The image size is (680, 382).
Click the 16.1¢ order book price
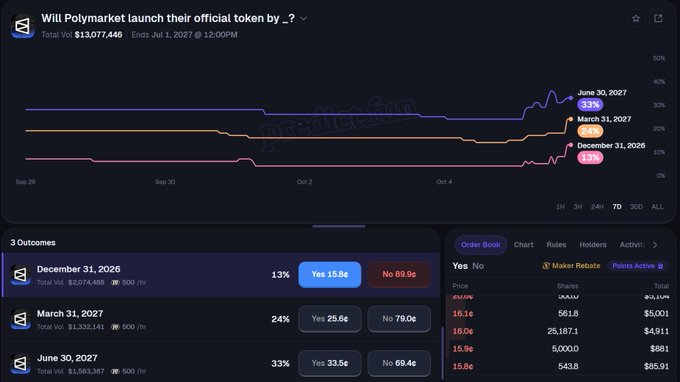(463, 313)
